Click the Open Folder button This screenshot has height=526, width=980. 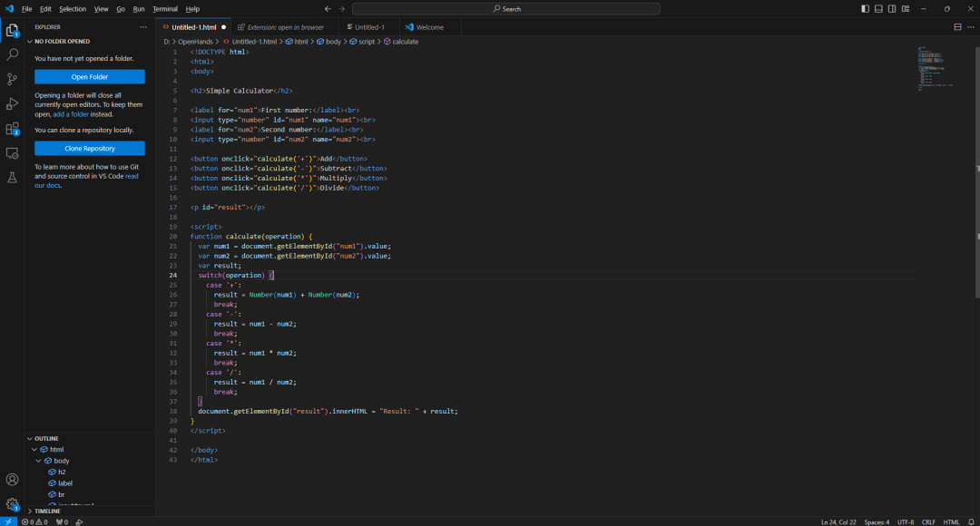[89, 77]
